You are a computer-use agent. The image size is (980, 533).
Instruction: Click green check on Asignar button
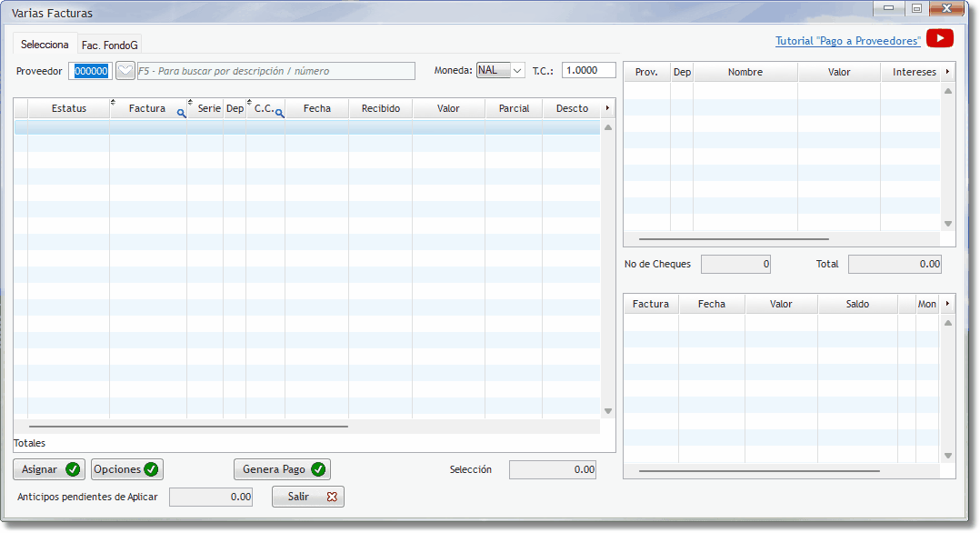click(73, 469)
